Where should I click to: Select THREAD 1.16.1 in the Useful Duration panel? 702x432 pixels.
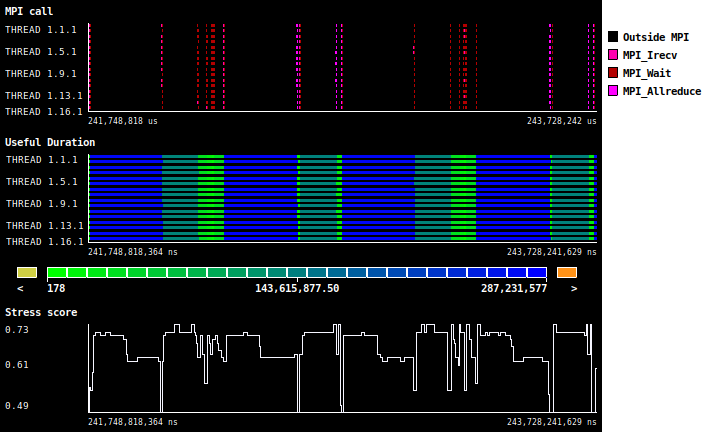tap(45, 242)
